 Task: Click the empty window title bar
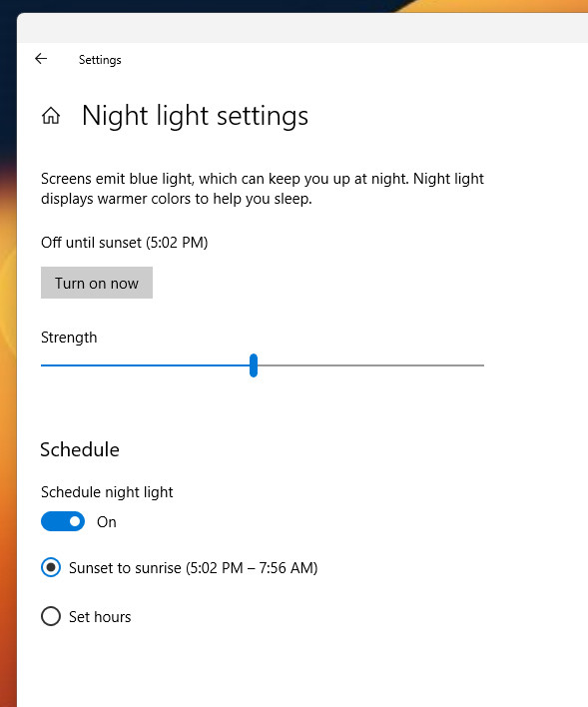[x=302, y=28]
